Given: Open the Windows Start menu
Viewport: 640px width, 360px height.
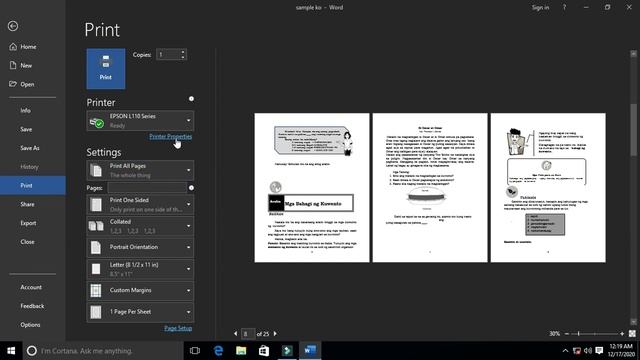Looking at the screenshot, I should [x=11, y=351].
